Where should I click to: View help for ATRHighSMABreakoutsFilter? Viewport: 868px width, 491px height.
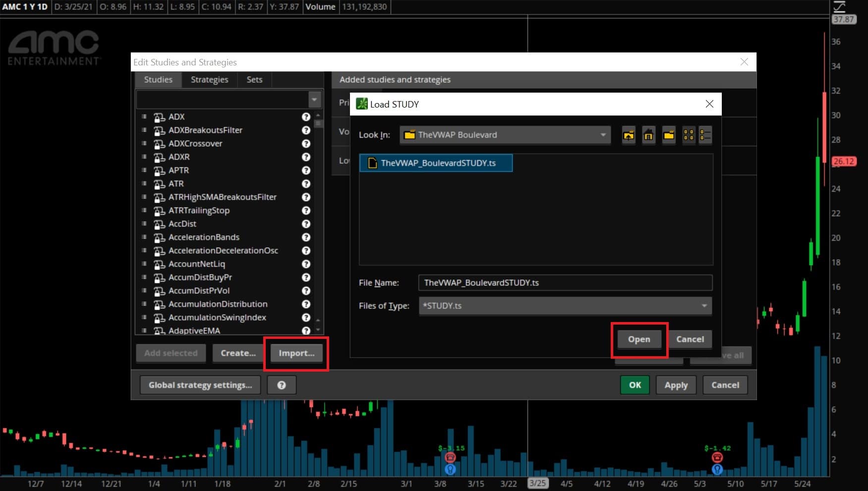[306, 197]
